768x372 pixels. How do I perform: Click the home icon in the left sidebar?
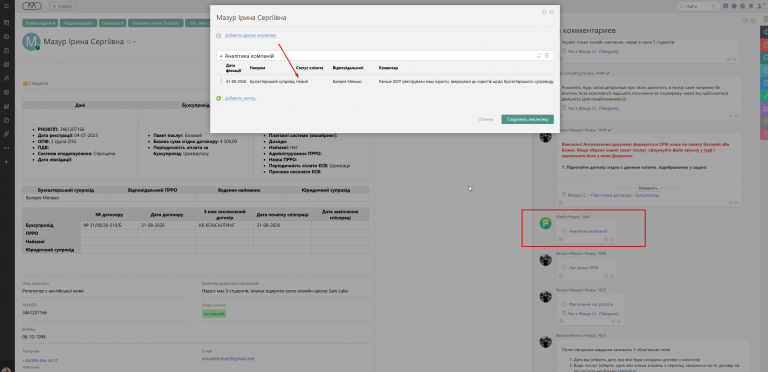[x=6, y=36]
